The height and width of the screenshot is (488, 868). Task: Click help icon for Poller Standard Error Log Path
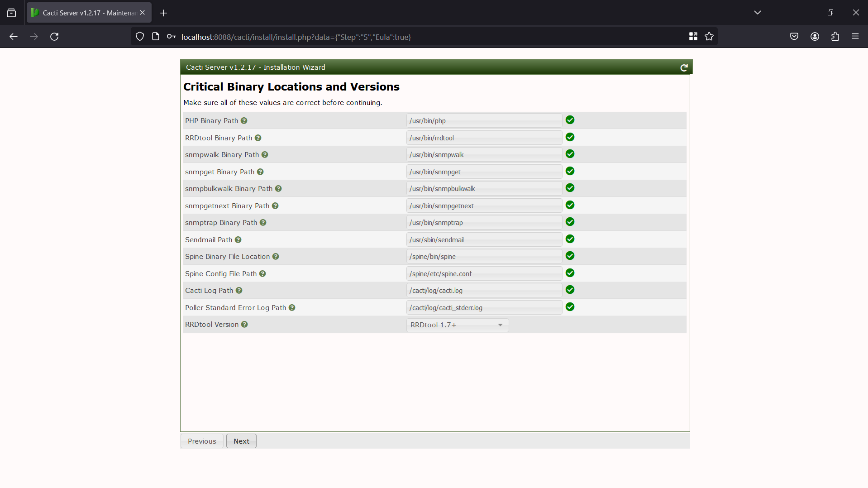pyautogui.click(x=292, y=308)
